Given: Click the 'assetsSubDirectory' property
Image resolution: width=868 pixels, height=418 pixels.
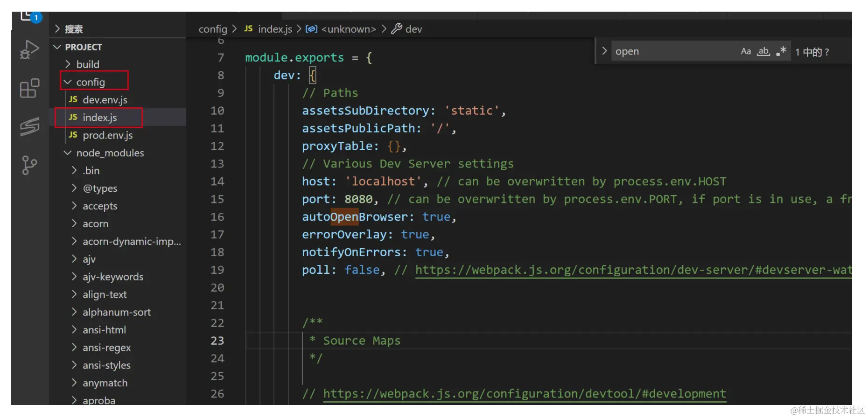Looking at the screenshot, I should 365,111.
